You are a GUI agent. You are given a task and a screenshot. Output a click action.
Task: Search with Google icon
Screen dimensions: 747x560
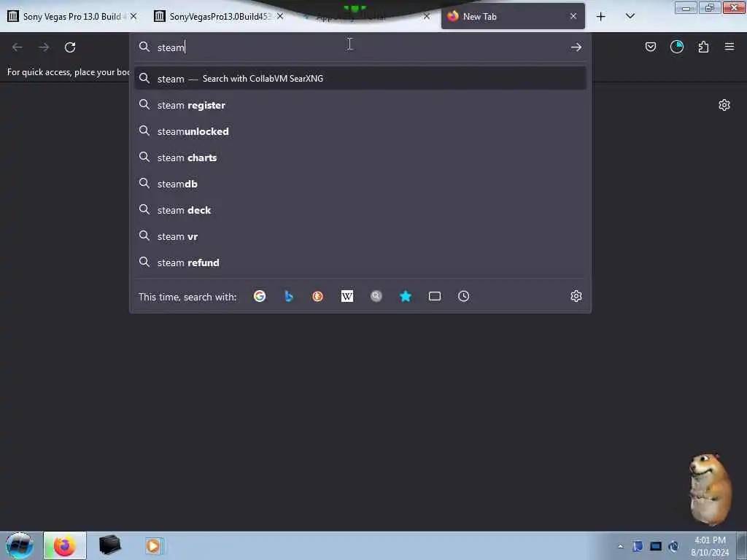pos(260,296)
